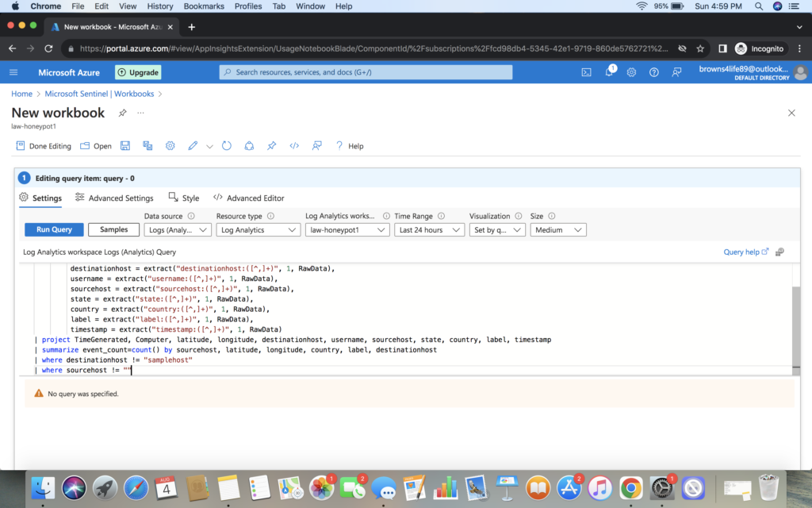Click the info icon beside Log Analytics workspace
Screen dimensions: 812x508
(x=386, y=216)
